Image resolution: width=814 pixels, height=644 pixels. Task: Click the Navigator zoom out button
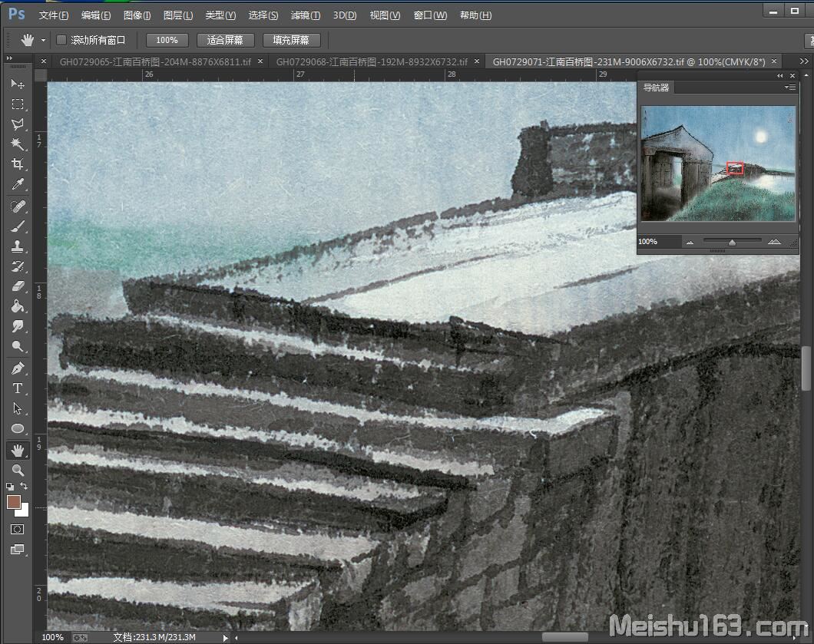(x=690, y=242)
